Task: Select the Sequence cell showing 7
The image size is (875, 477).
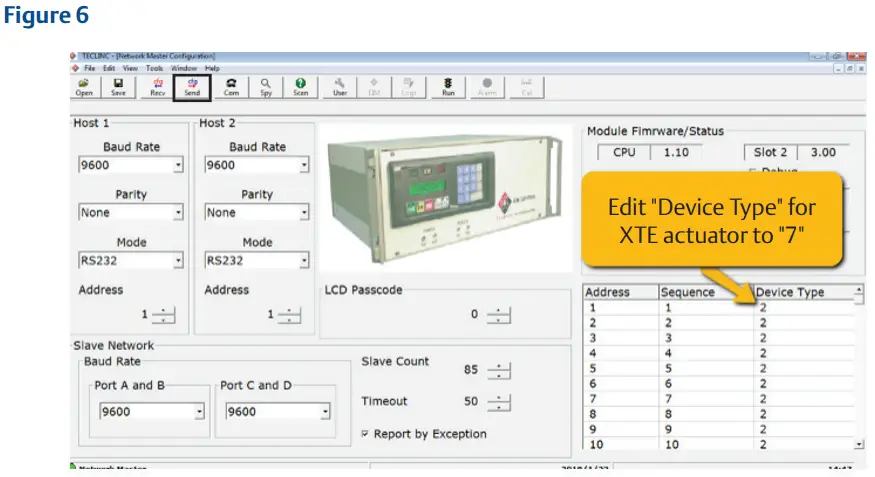Action: [x=706, y=399]
